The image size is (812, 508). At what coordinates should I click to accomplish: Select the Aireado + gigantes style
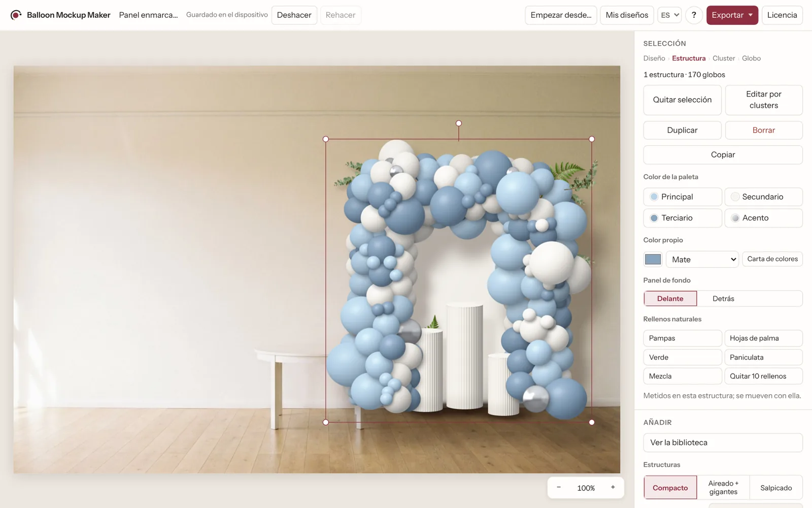(723, 488)
